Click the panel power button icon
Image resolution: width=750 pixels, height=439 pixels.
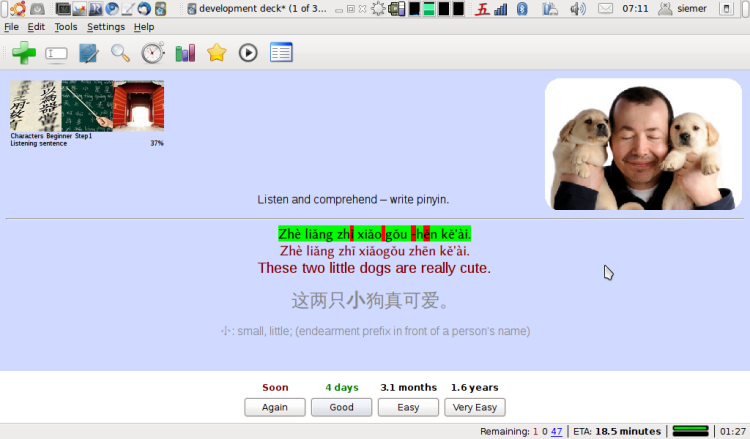[x=726, y=9]
